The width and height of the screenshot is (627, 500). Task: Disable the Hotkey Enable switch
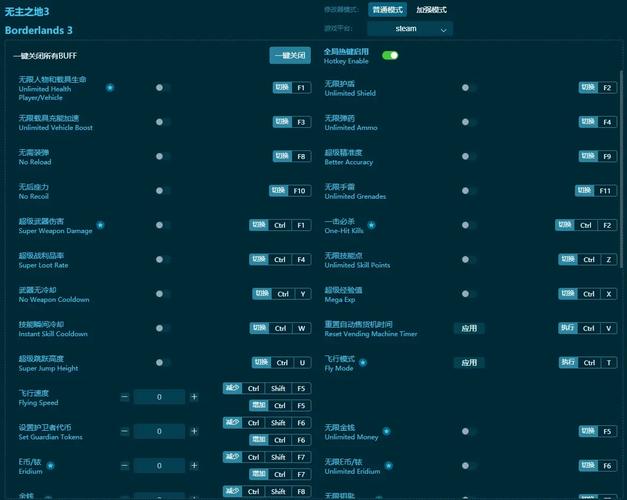(389, 56)
